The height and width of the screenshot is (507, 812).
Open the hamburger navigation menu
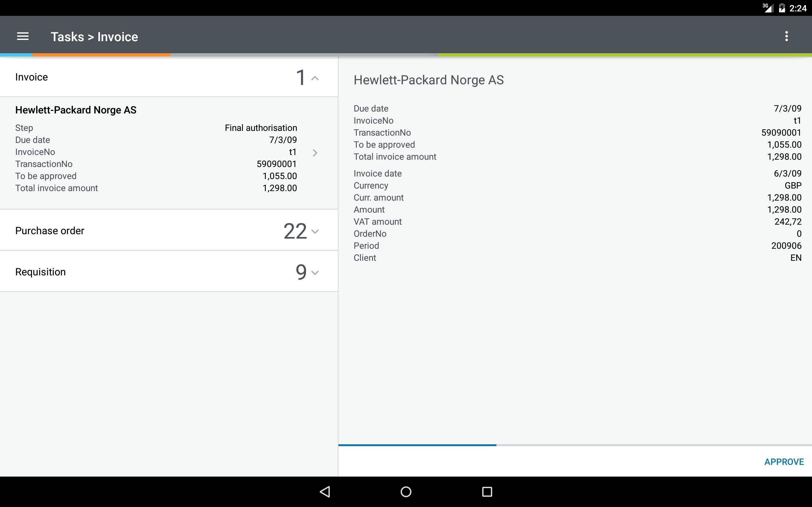[23, 36]
